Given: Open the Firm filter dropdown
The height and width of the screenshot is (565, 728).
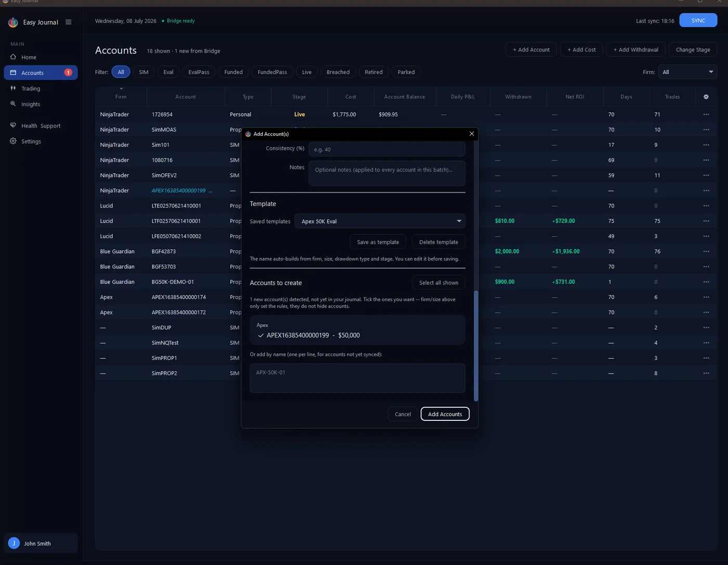Looking at the screenshot, I should point(687,72).
